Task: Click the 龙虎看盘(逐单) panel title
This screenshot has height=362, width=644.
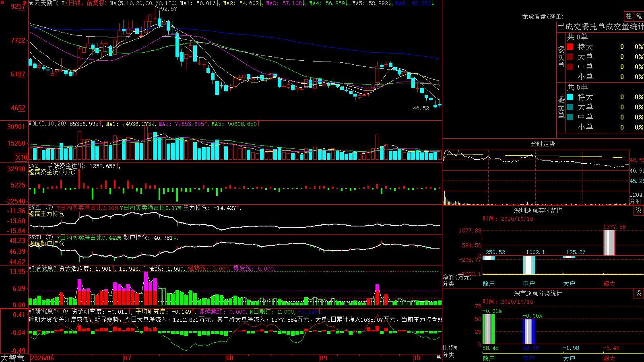Action: point(543,16)
